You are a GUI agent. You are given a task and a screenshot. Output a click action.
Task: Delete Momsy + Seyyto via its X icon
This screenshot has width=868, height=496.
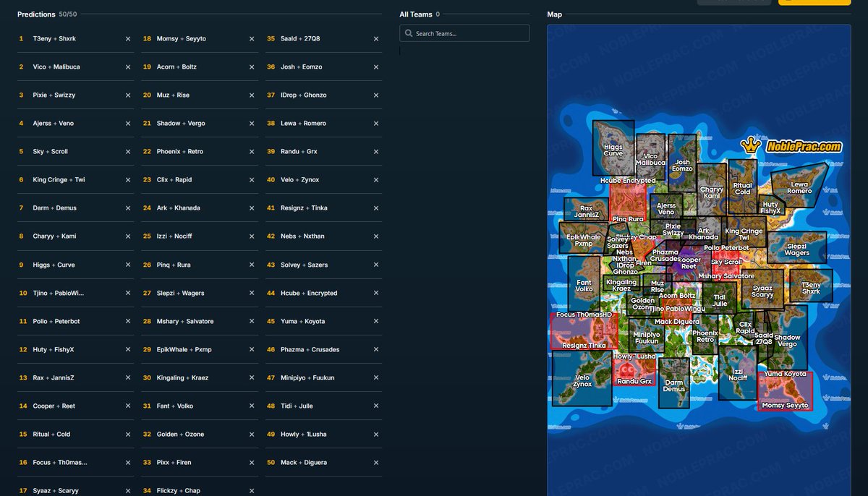click(x=252, y=39)
